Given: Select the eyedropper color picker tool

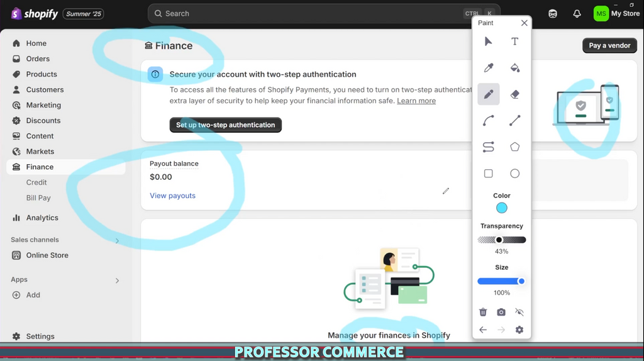Looking at the screenshot, I should [488, 68].
